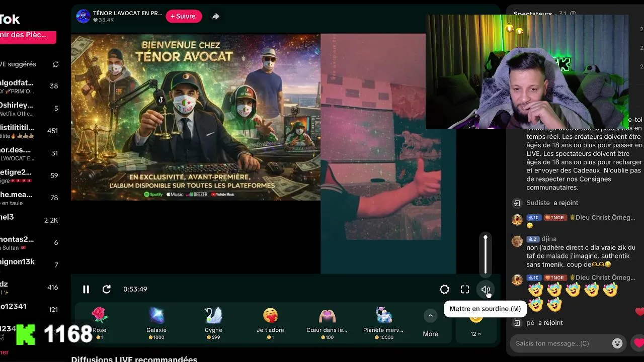Expand more gifts with More chevron
This screenshot has width=644, height=362.
pyautogui.click(x=430, y=316)
